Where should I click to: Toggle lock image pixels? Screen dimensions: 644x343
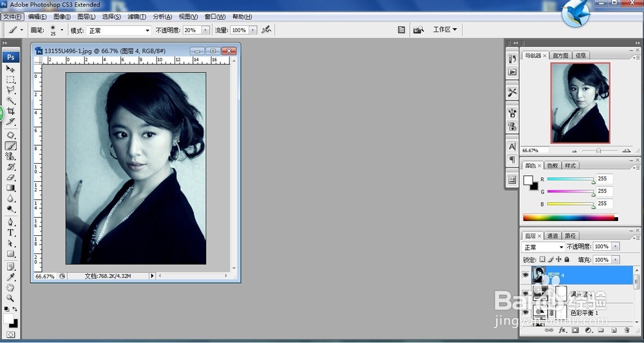551,260
